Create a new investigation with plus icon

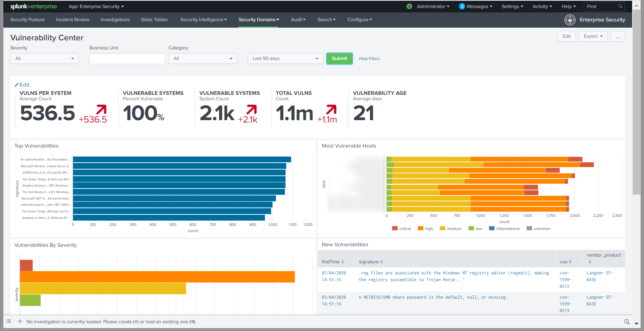tap(20, 321)
